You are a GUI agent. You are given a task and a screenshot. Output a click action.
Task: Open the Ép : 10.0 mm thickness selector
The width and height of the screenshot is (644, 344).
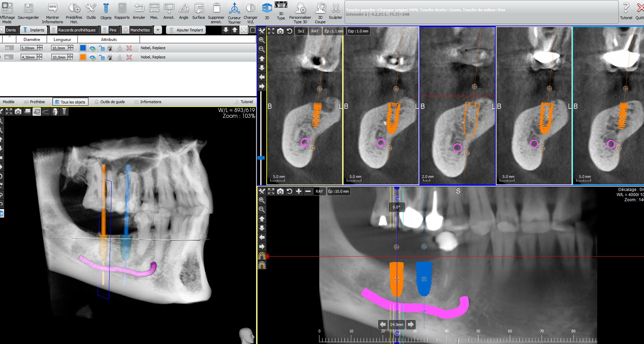coord(338,192)
